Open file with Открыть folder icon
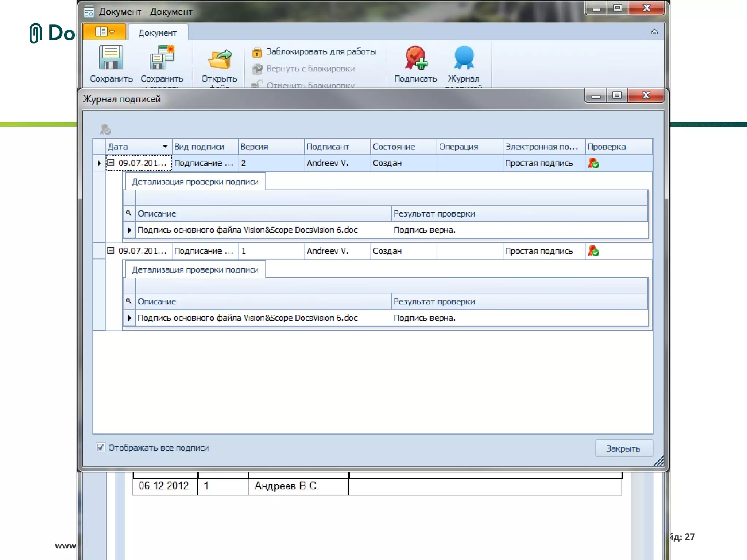The image size is (747, 560). [x=219, y=59]
